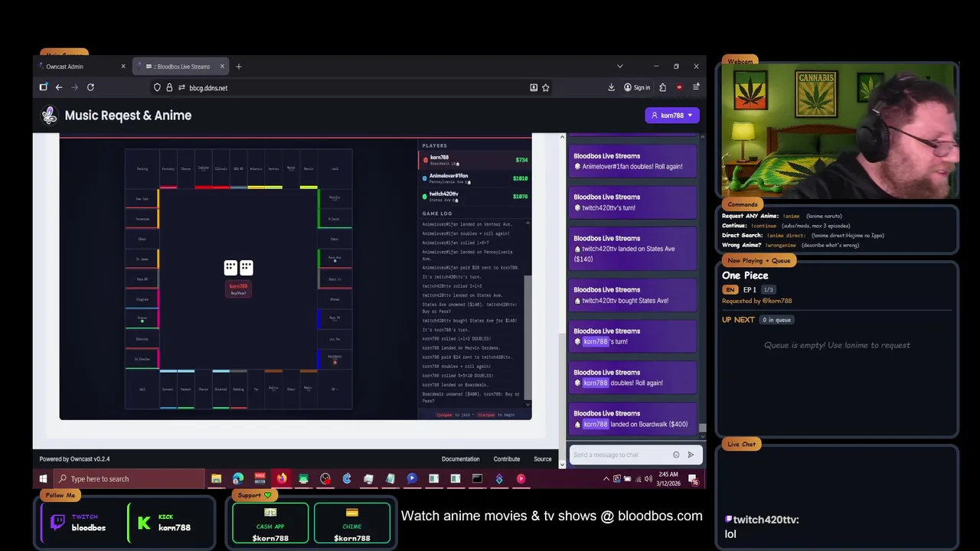The height and width of the screenshot is (551, 980).
Task: Open the emoji picker in the chat box
Action: pos(676,455)
